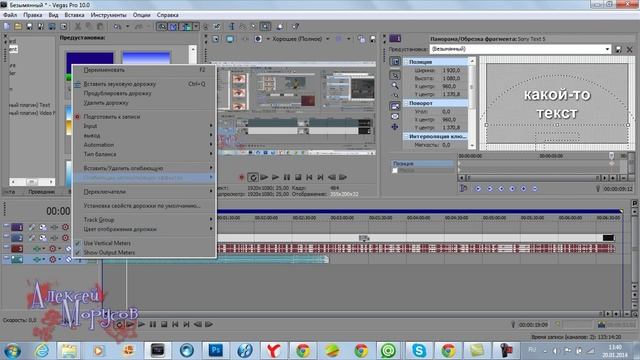
Task: Click the copy snapshot icon in preview toolbar
Action: (361, 39)
